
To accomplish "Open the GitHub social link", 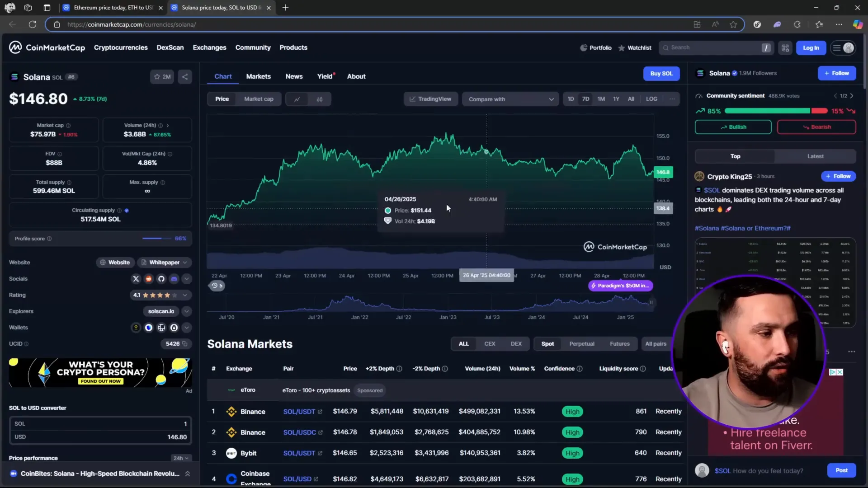I will [161, 279].
